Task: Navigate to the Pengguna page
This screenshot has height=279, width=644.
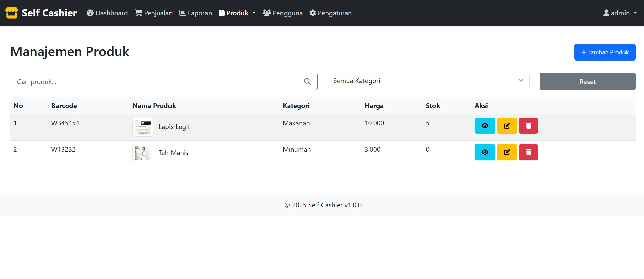Action: tap(282, 13)
